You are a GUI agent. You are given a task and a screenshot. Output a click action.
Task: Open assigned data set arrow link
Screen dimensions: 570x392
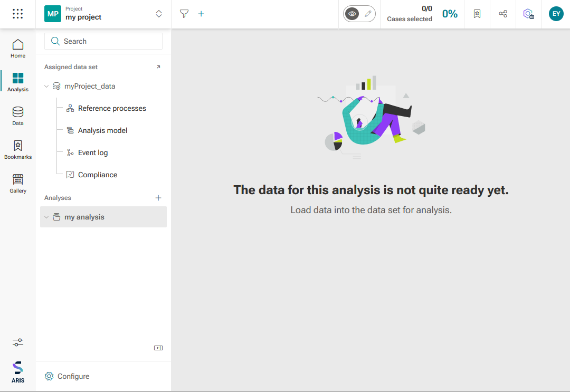158,67
